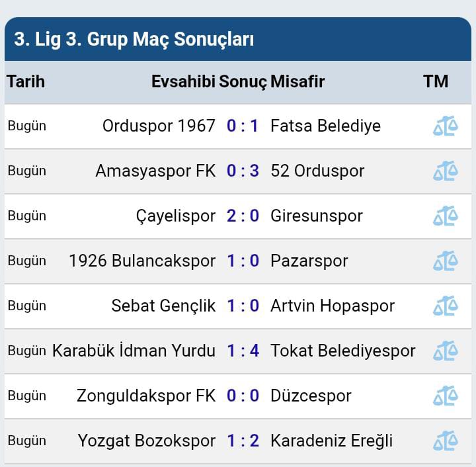This screenshot has width=476, height=467.
Task: Click the Karadeniz Ereğli team name
Action: pos(331,441)
